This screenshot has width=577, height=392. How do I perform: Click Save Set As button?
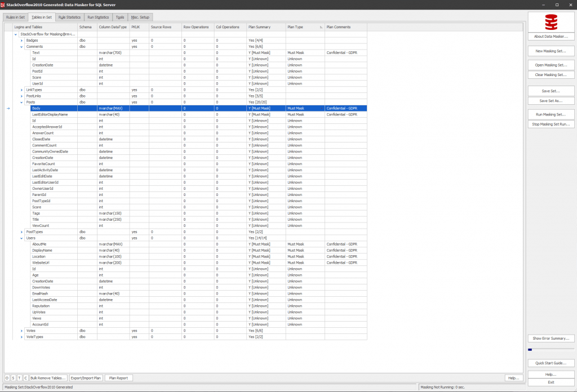pyautogui.click(x=551, y=101)
